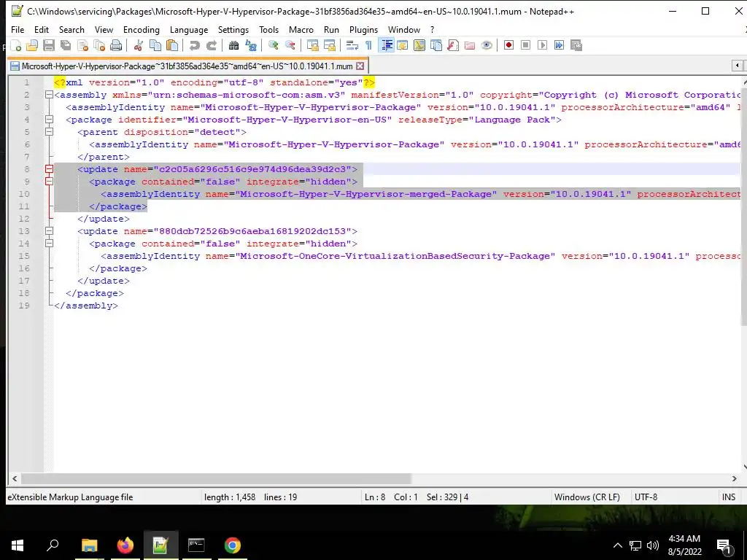Toggle word wrap toolbar button
This screenshot has width=747, height=560.
point(352,45)
